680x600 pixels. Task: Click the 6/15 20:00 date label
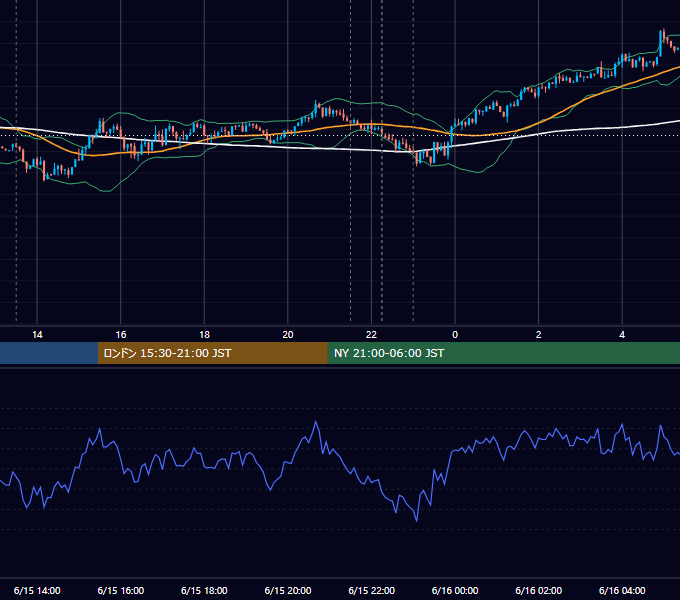288,590
